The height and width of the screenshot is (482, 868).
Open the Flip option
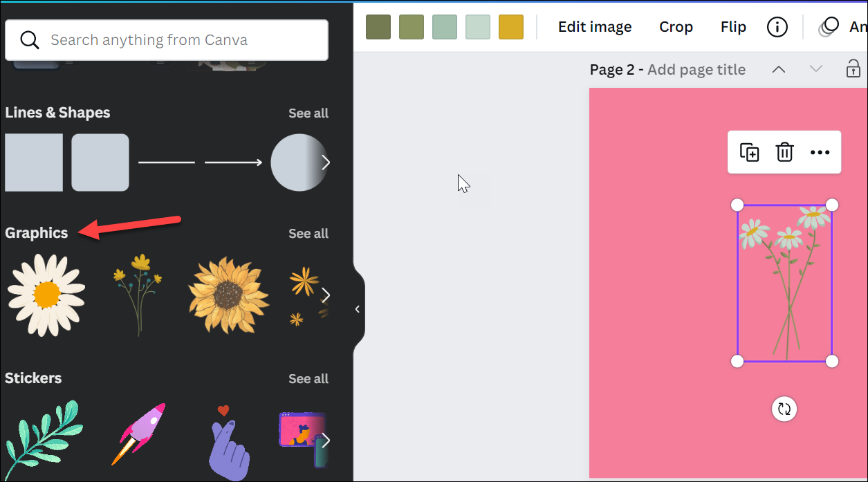[733, 27]
